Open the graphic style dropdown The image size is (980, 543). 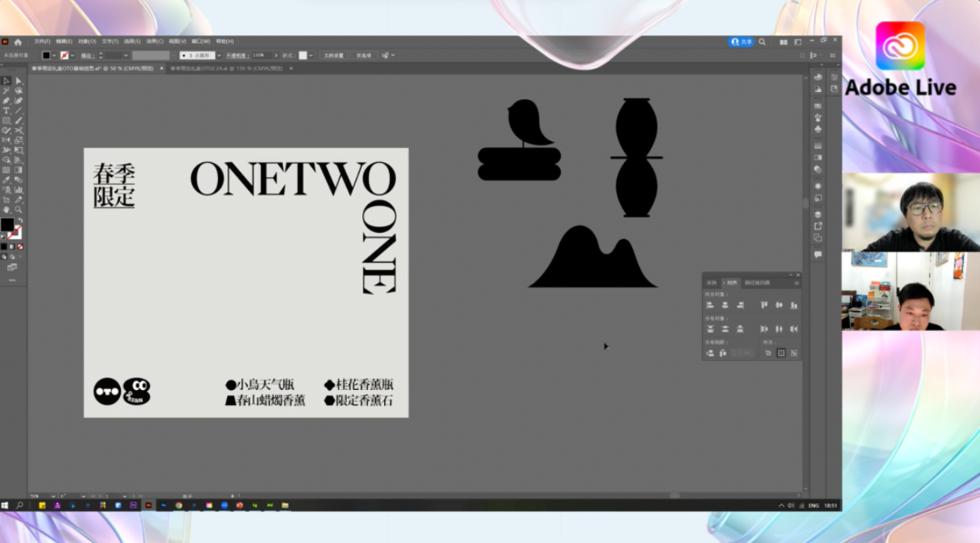tap(311, 56)
